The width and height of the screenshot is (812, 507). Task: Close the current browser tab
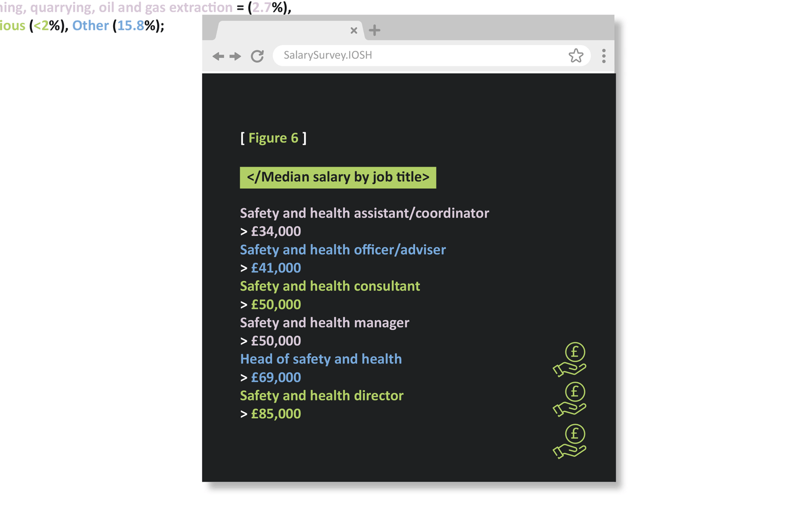coord(354,30)
